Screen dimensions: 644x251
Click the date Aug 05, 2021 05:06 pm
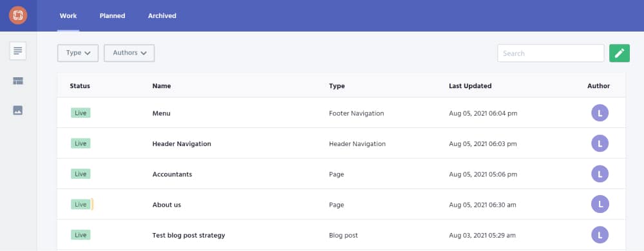483,174
